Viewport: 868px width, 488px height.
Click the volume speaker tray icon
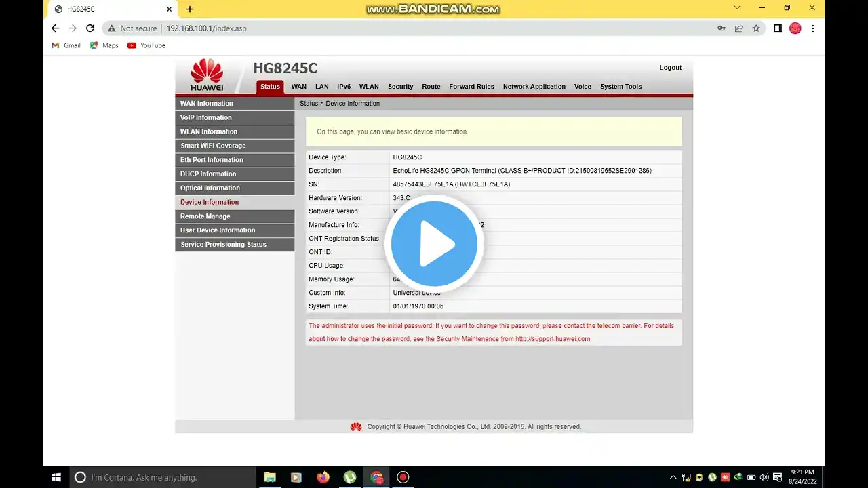(765, 477)
